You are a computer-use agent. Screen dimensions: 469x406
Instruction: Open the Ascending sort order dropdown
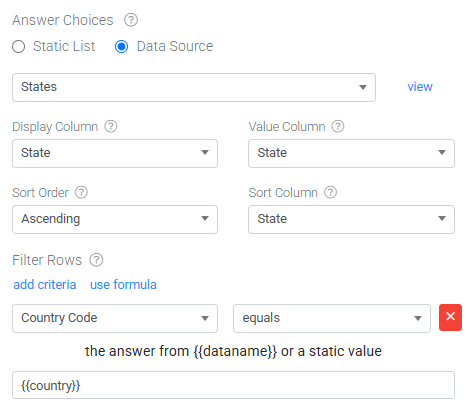pyautogui.click(x=115, y=219)
